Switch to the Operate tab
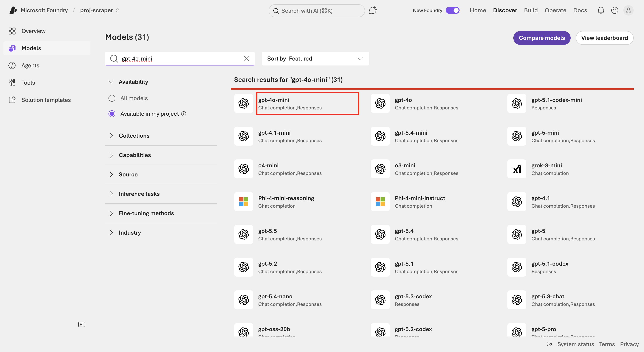This screenshot has width=644, height=352. point(555,10)
